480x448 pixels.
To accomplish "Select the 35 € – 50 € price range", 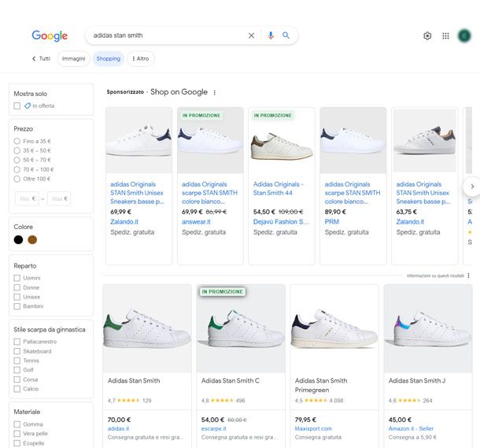I will [17, 150].
